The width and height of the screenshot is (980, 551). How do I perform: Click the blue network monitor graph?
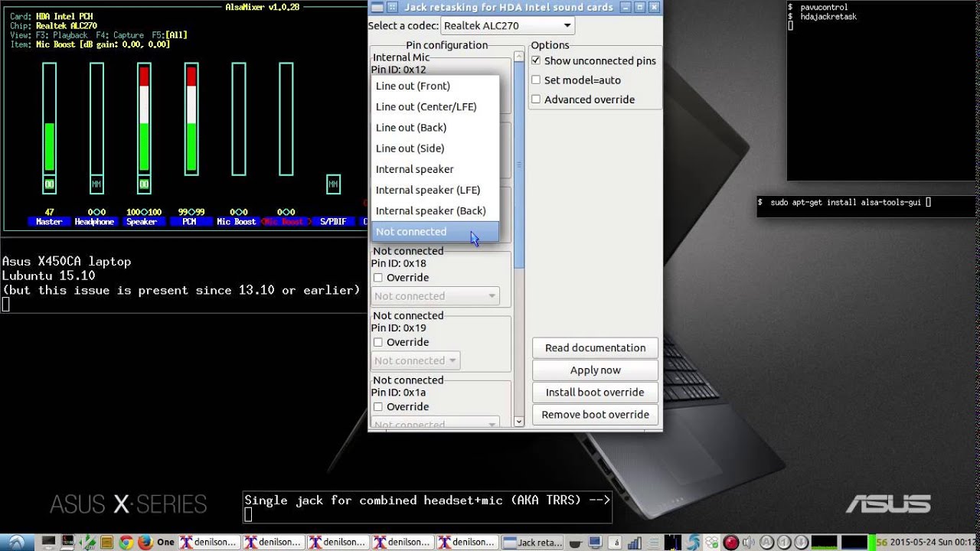click(854, 542)
